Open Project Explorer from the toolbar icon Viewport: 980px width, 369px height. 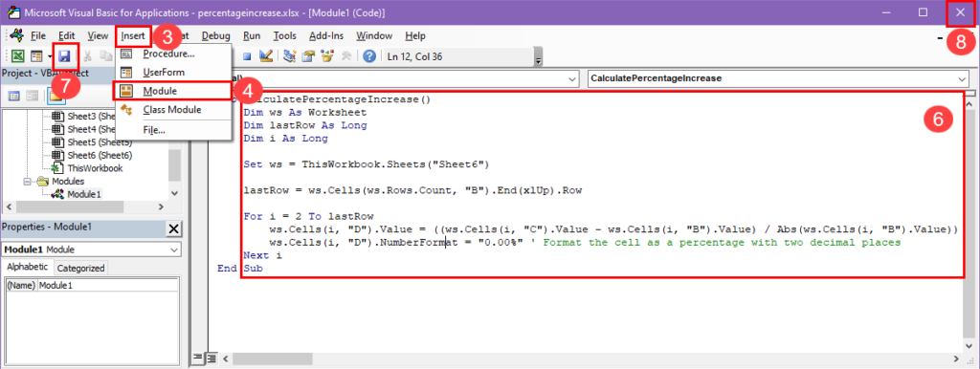(x=289, y=56)
